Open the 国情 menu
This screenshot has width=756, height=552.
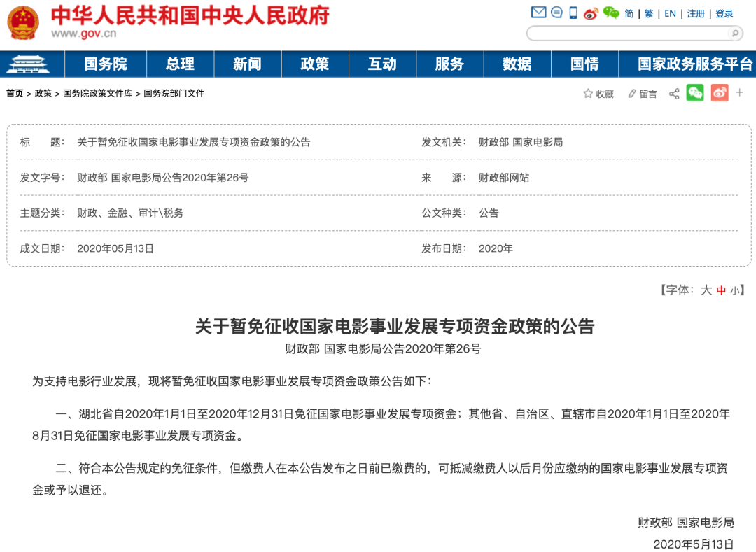tap(584, 64)
